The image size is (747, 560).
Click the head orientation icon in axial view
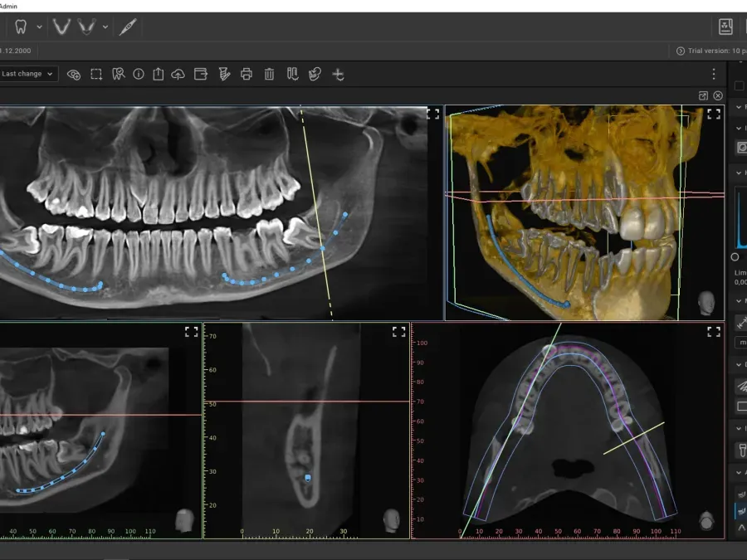(x=706, y=520)
